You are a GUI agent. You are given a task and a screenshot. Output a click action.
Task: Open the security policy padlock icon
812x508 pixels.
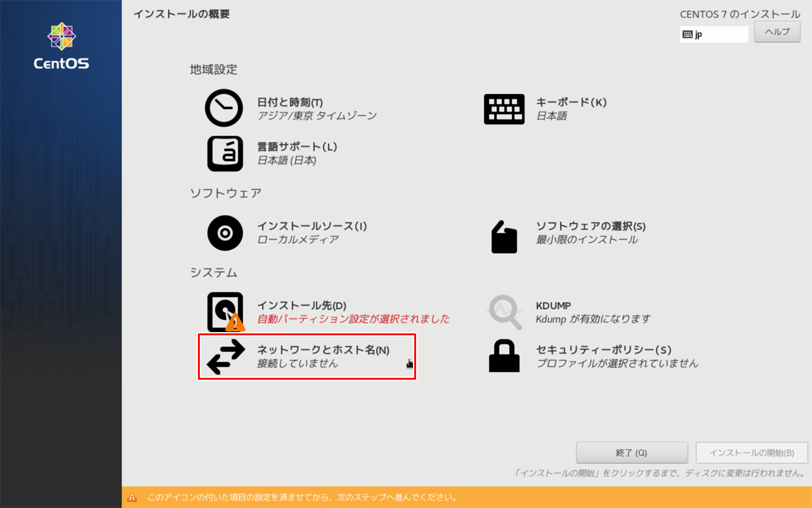(504, 355)
